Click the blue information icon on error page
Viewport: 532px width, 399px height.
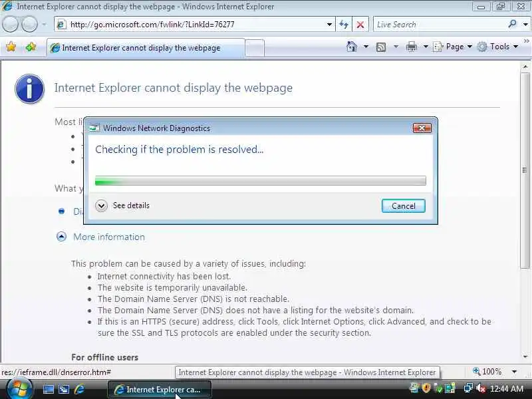tap(29, 89)
